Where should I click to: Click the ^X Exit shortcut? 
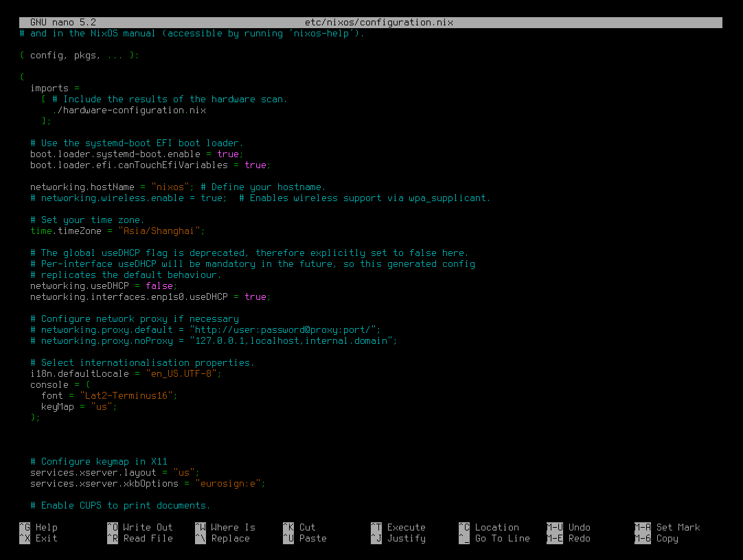click(x=38, y=538)
